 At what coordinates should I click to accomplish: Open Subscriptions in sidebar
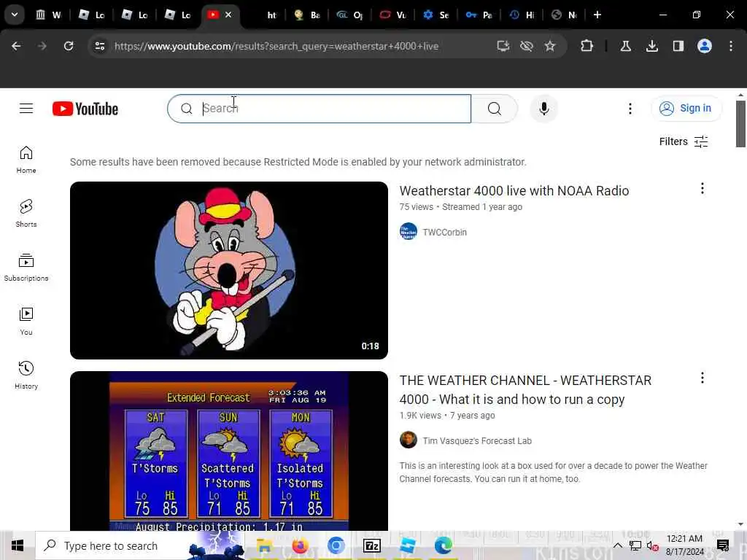pos(26,268)
